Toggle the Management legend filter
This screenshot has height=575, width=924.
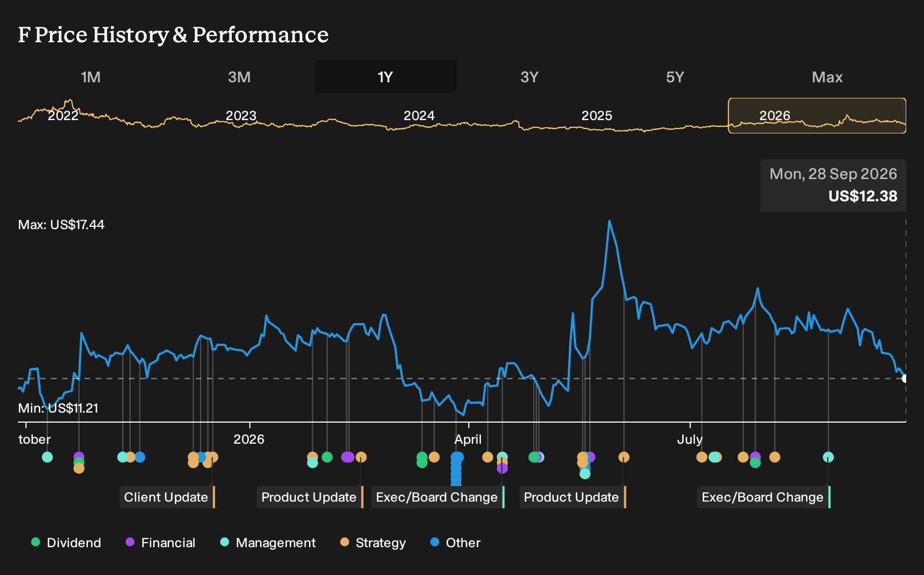[x=268, y=542]
